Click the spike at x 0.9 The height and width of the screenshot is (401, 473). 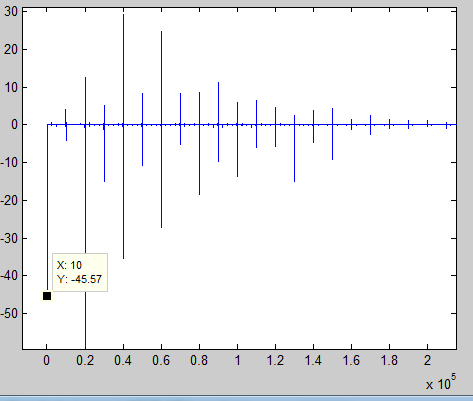click(x=218, y=122)
